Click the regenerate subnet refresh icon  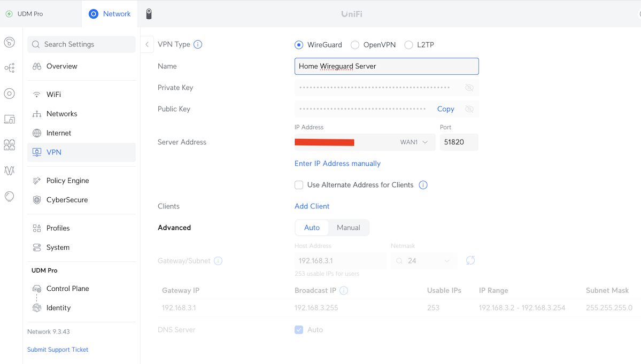tap(470, 260)
